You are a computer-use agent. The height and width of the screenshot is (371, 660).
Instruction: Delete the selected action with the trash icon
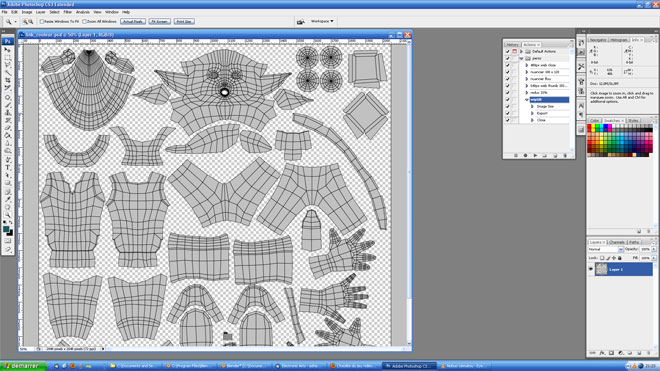coord(565,155)
